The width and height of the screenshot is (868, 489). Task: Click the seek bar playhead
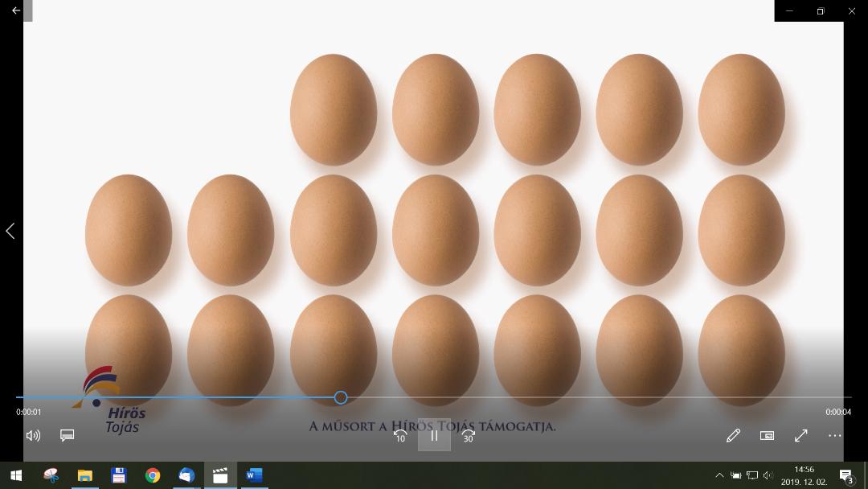341,397
